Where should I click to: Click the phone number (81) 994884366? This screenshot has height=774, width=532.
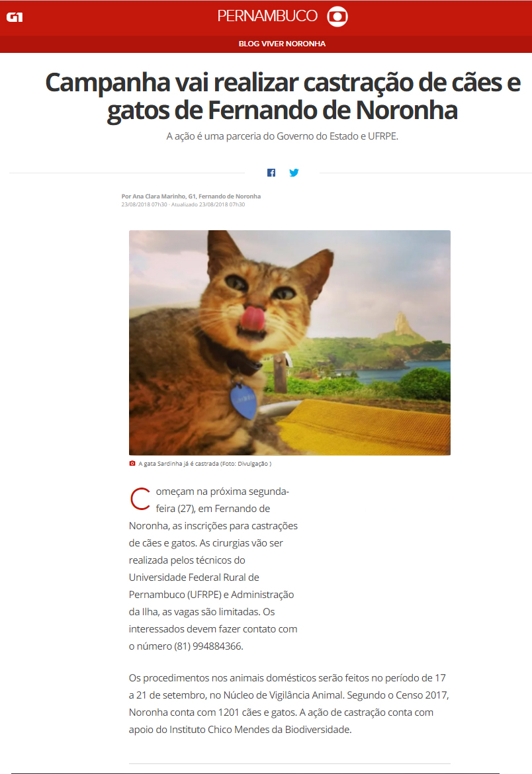208,646
